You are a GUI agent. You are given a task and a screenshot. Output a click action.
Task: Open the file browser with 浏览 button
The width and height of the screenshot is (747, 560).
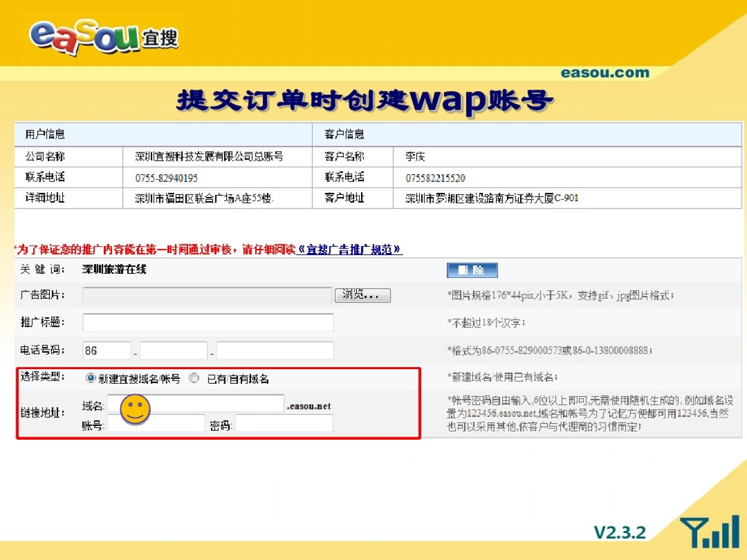[x=362, y=295]
